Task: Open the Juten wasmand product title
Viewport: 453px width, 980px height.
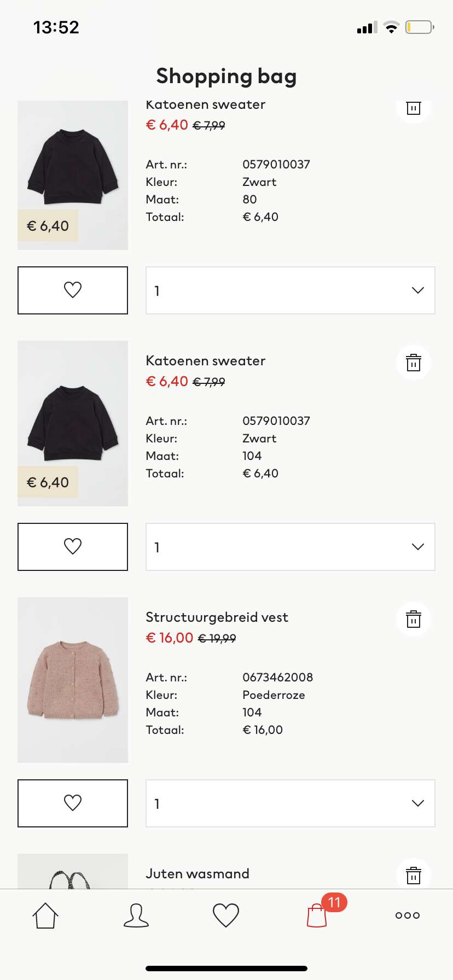Action: click(198, 874)
